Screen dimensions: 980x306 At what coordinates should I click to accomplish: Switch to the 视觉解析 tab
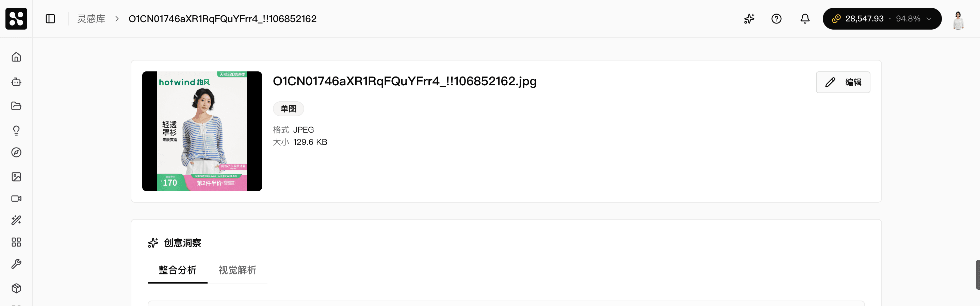(x=238, y=270)
